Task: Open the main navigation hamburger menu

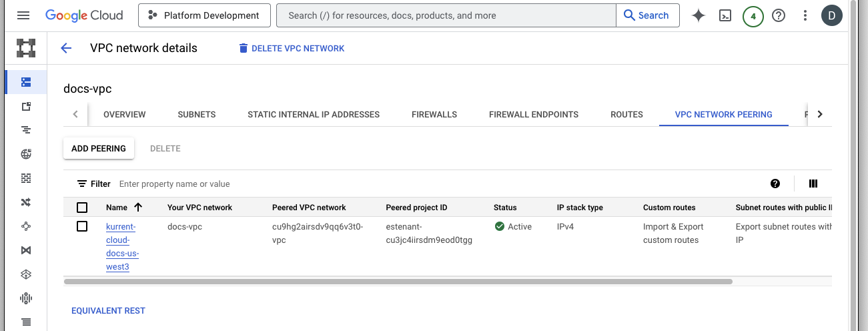Action: (23, 15)
